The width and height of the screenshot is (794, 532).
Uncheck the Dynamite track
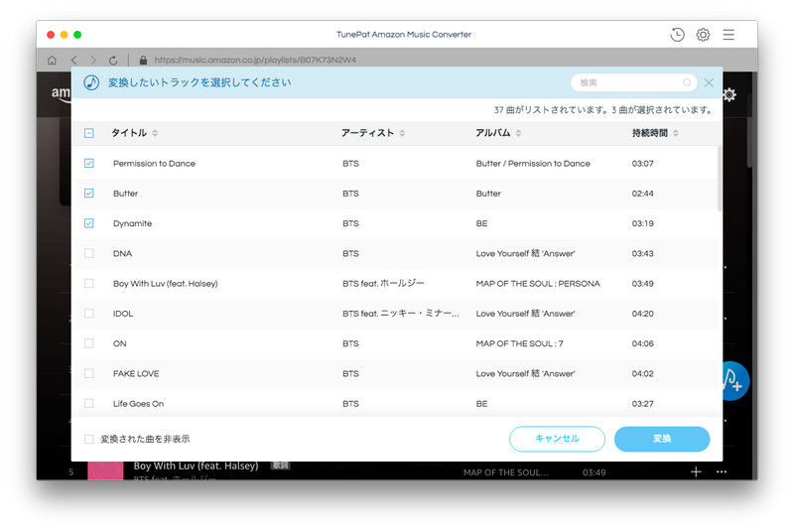tap(89, 223)
